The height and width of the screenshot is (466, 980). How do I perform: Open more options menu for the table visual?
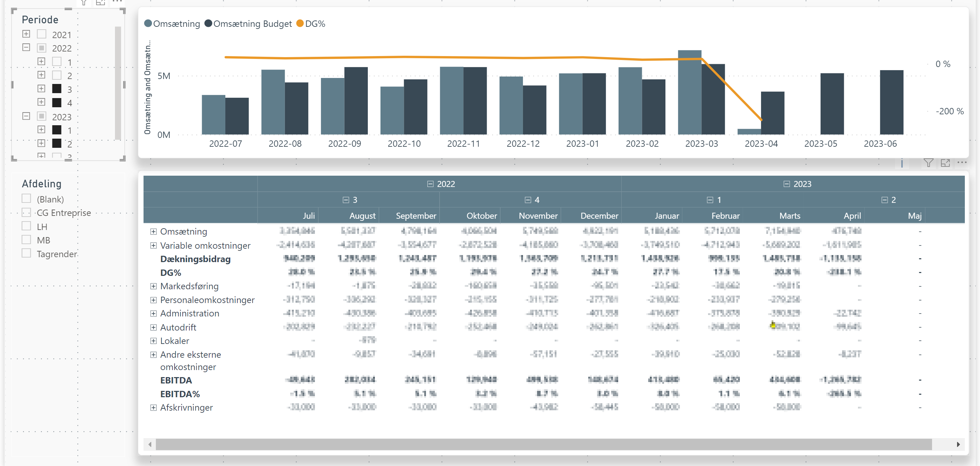[963, 162]
